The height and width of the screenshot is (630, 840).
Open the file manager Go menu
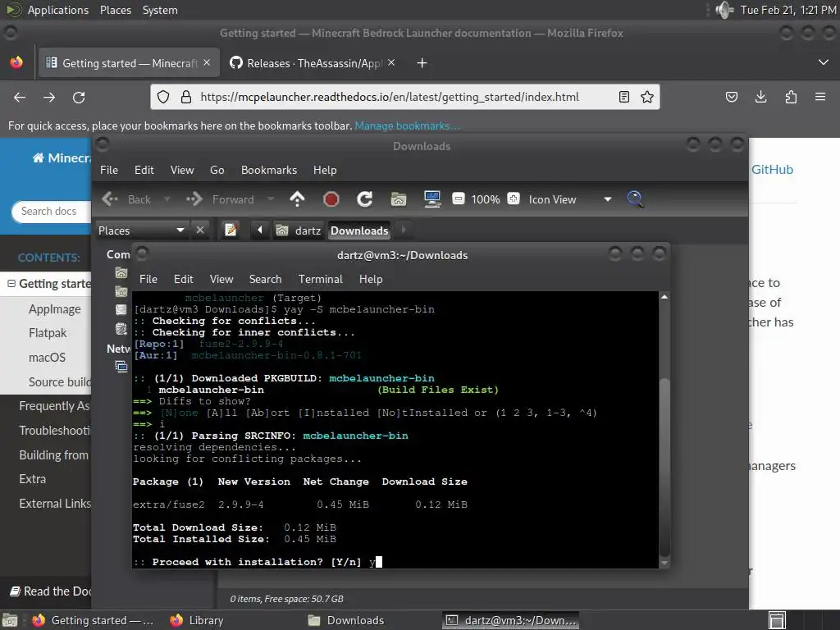pos(217,170)
